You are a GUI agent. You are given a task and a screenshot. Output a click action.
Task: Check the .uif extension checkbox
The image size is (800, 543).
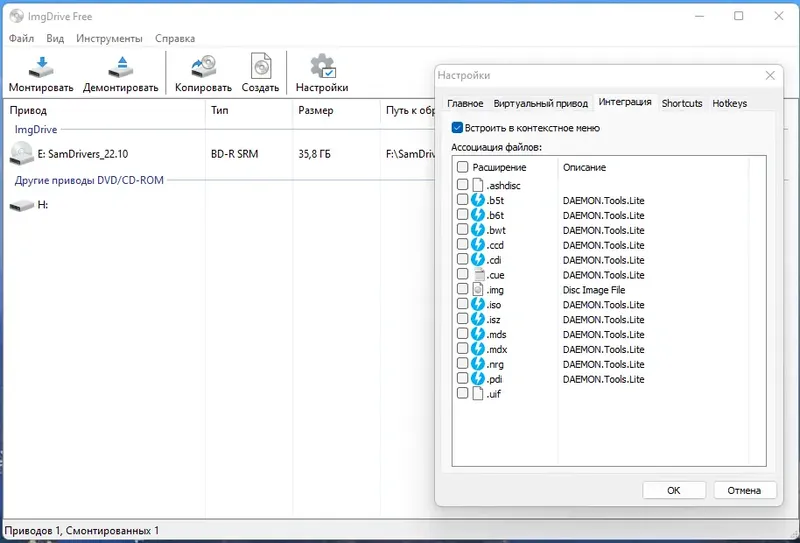tap(462, 392)
